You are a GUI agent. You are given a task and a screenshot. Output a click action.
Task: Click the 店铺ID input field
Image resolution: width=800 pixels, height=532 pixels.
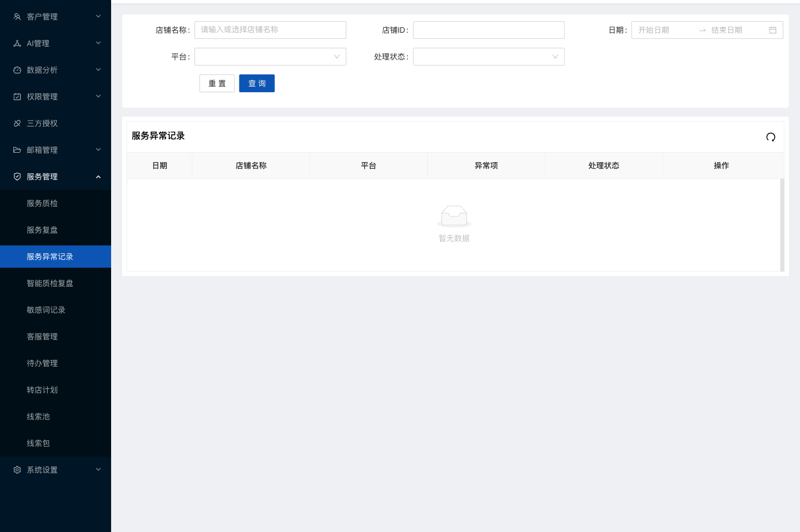[489, 30]
